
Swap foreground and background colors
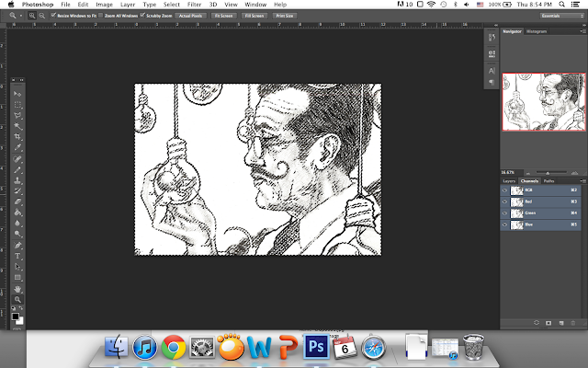(x=21, y=308)
